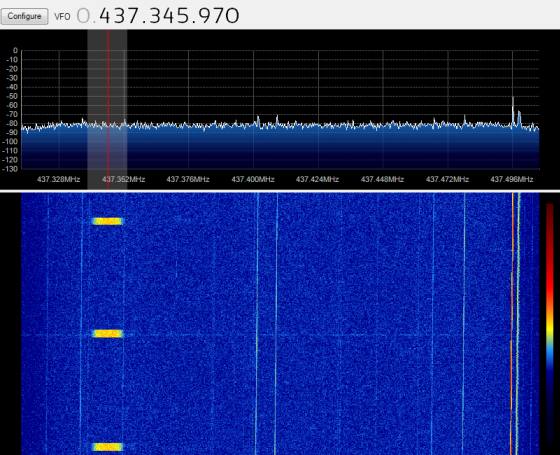Open the Configure button

pyautogui.click(x=24, y=16)
